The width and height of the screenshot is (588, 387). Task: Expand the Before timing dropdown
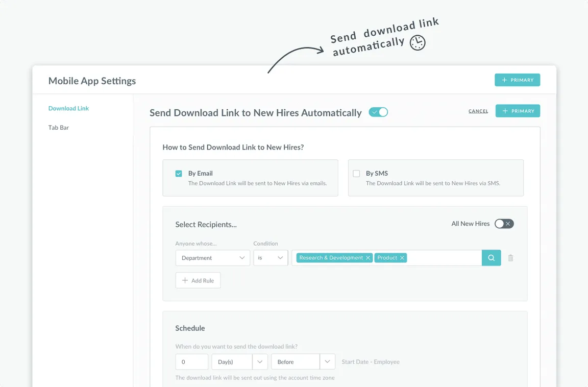[303, 362]
